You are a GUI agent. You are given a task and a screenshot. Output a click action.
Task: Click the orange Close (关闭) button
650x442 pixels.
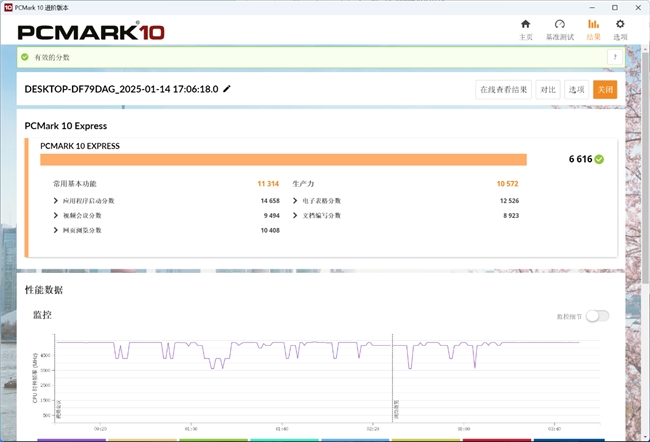coord(605,90)
